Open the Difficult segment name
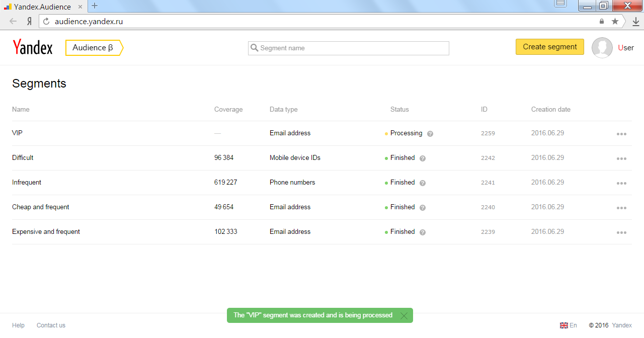The image size is (644, 338). pyautogui.click(x=23, y=157)
